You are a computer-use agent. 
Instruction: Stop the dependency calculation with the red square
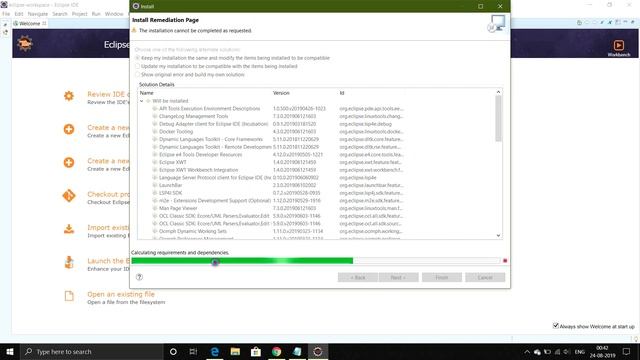505,260
